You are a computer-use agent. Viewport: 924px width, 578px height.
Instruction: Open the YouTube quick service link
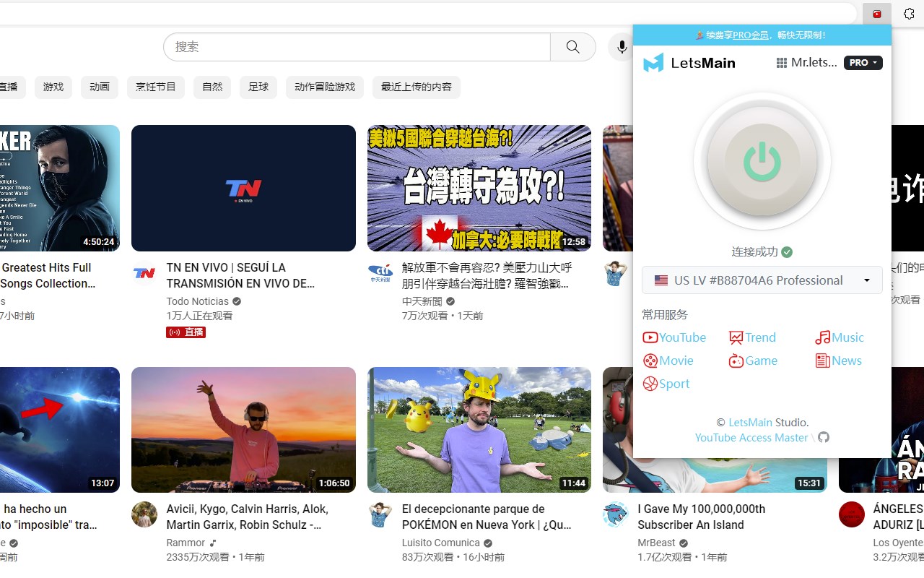(674, 337)
